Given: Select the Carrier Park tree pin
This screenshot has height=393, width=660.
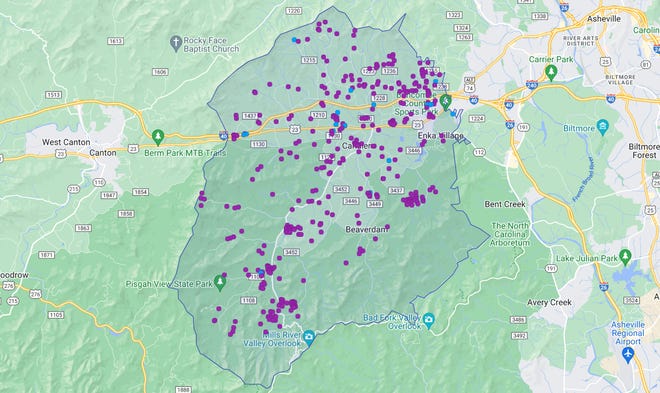Looking at the screenshot, I should coord(551,72).
